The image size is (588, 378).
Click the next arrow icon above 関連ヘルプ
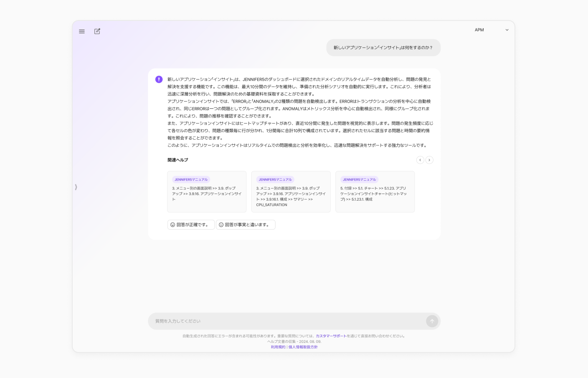tap(429, 160)
